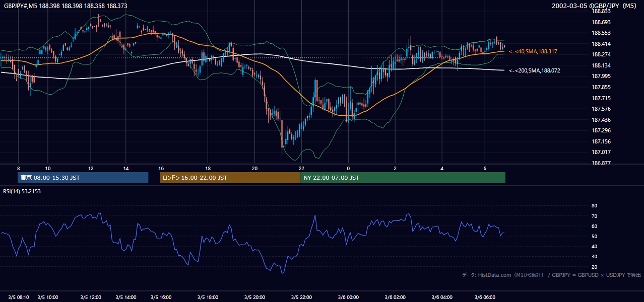Click the RSI 60 level label
The height and width of the screenshot is (302, 644).
(x=594, y=226)
